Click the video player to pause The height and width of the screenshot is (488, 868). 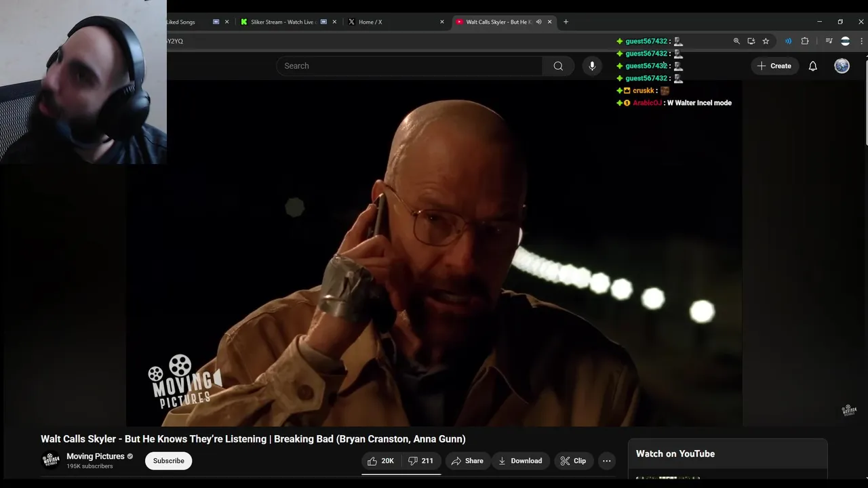point(434,253)
